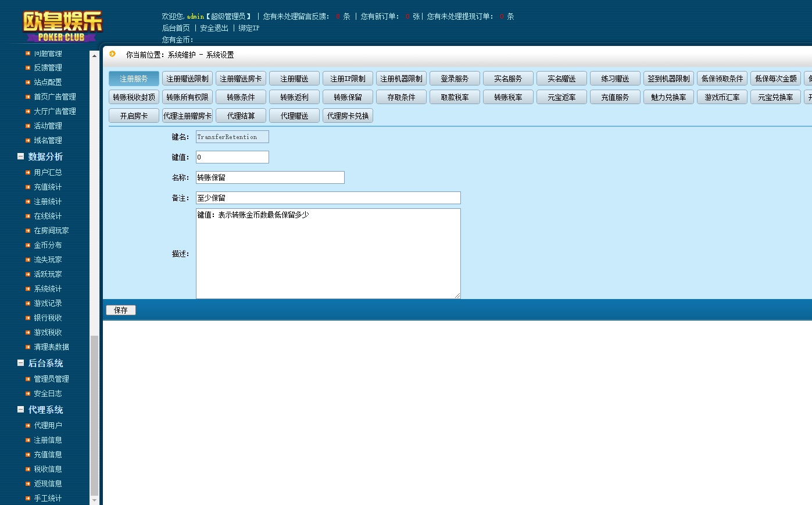
Task: Click the icon beside 金币分布
Action: [28, 245]
